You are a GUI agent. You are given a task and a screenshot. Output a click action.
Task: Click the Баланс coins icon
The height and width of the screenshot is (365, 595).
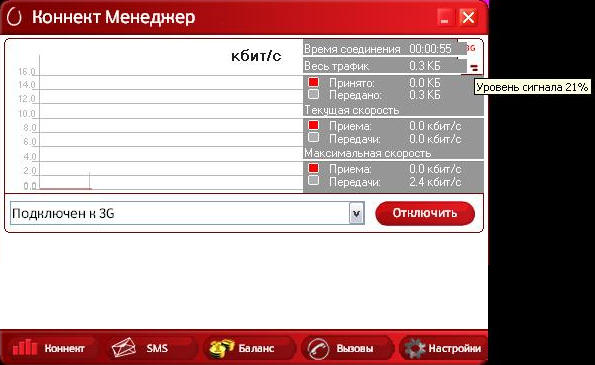[x=222, y=348]
